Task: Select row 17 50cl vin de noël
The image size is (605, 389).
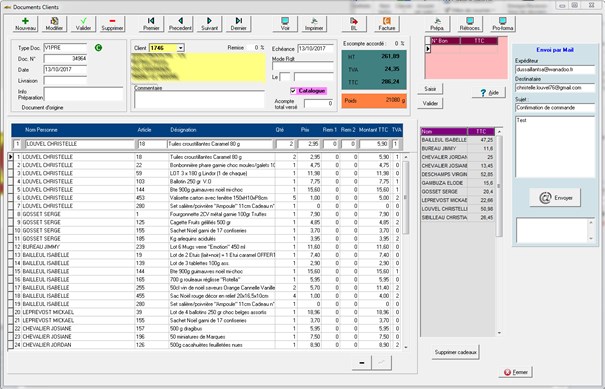Action: [204, 288]
